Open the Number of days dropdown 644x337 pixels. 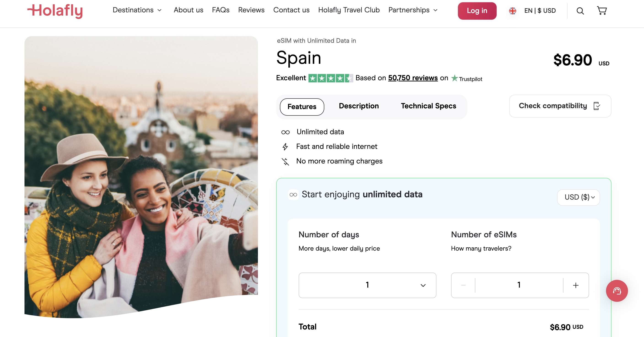[x=367, y=285]
